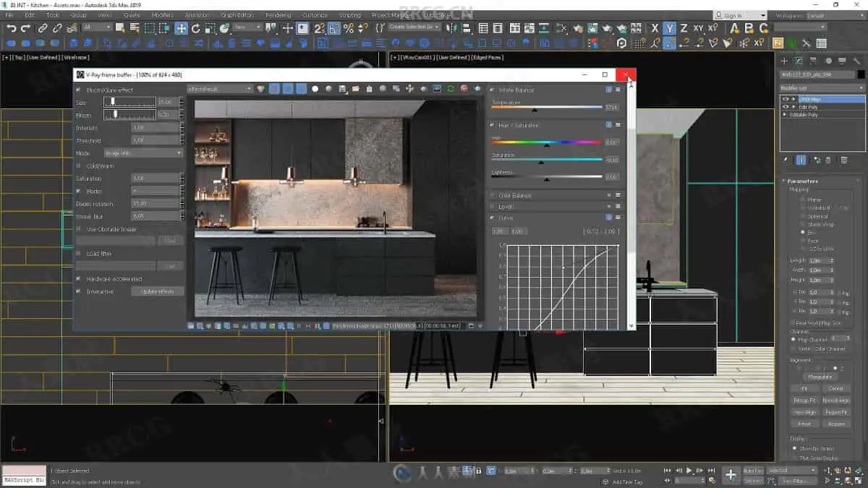
Task: Click the Save image icon in frame buffer
Action: (x=342, y=89)
